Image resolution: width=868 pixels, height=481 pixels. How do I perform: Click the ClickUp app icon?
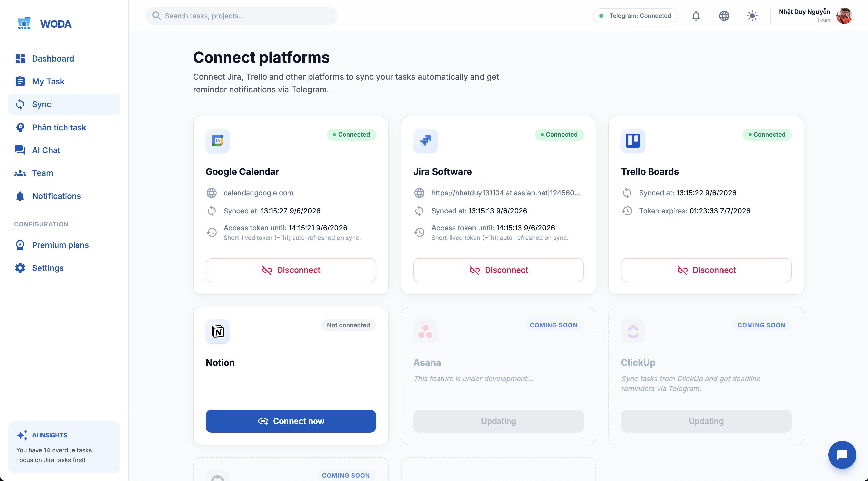point(633,331)
